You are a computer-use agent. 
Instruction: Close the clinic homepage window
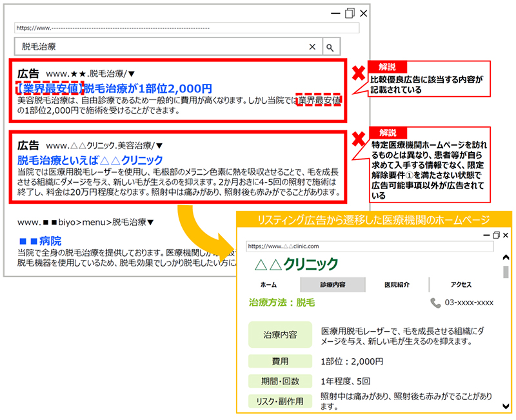505,235
